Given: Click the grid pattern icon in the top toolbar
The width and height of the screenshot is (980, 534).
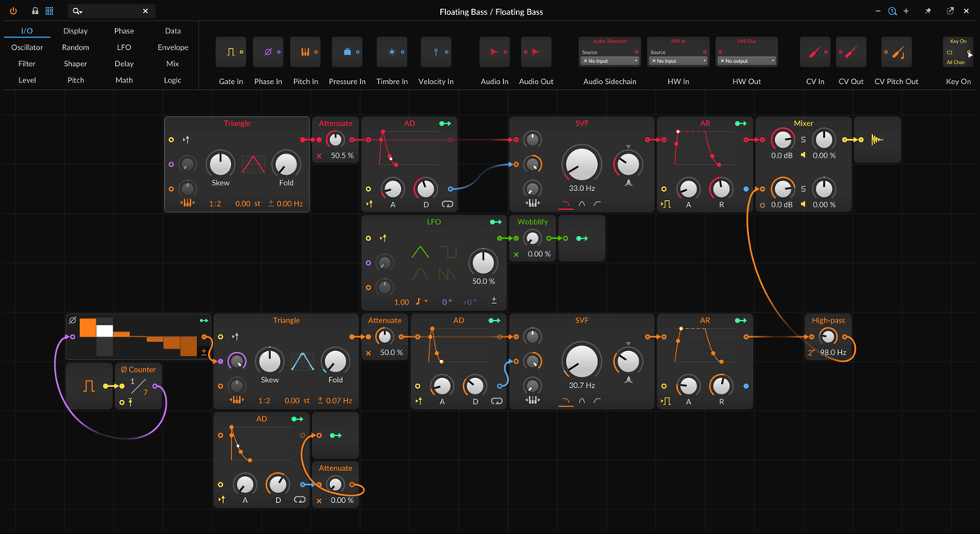Looking at the screenshot, I should point(51,11).
